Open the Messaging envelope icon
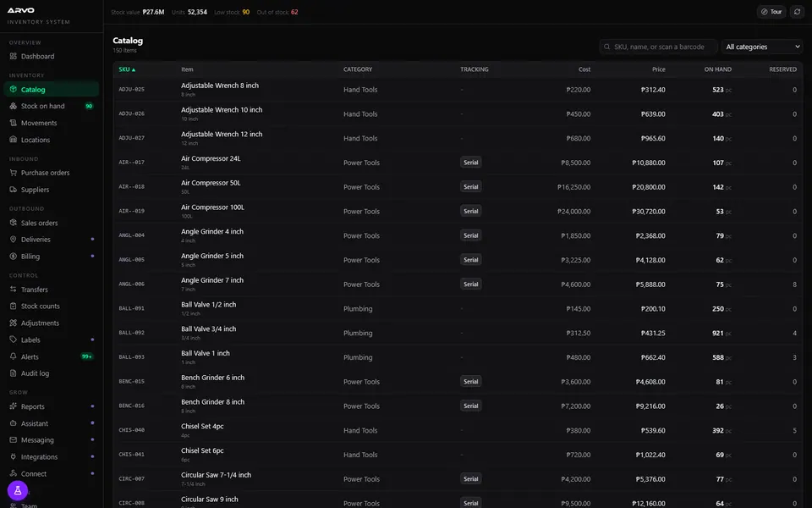This screenshot has width=812, height=508. click(x=14, y=439)
